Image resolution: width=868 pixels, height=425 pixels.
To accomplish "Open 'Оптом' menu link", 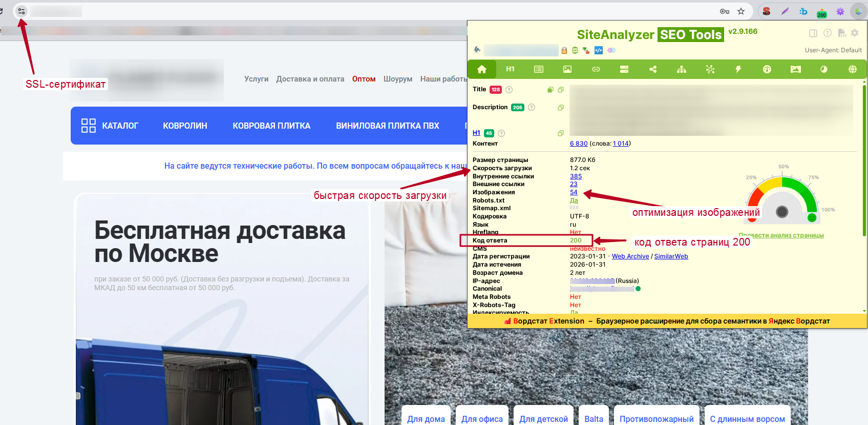I will (364, 79).
